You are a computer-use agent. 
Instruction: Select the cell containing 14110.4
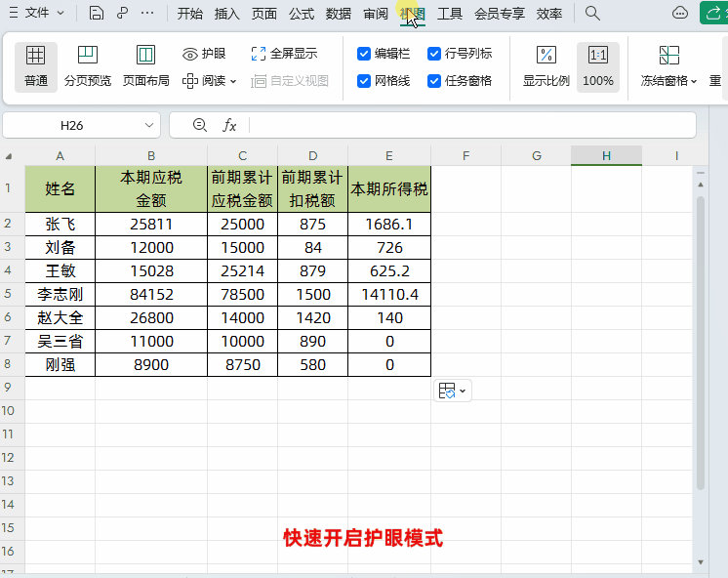pyautogui.click(x=389, y=295)
